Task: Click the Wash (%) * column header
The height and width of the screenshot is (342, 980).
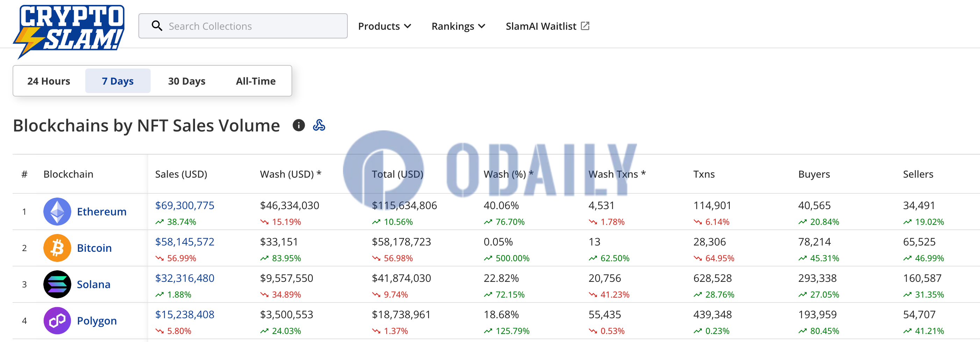Action: [x=509, y=174]
